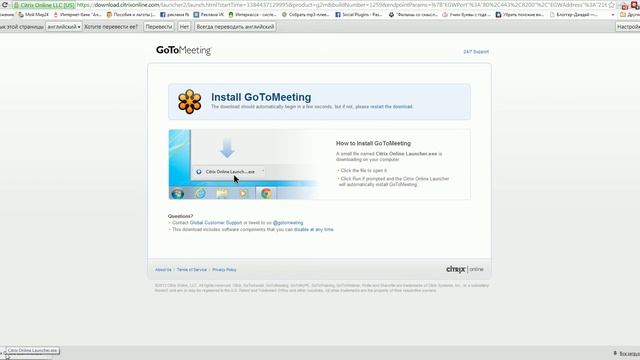
Task: Open the Собрать mp3 плеер bookmark
Action: point(306,15)
